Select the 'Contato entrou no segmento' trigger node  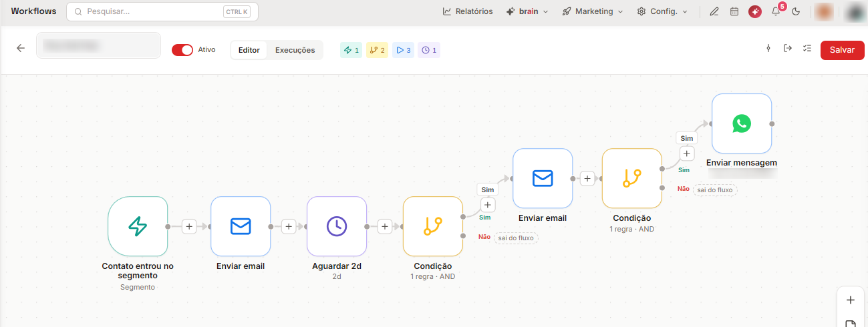click(138, 226)
